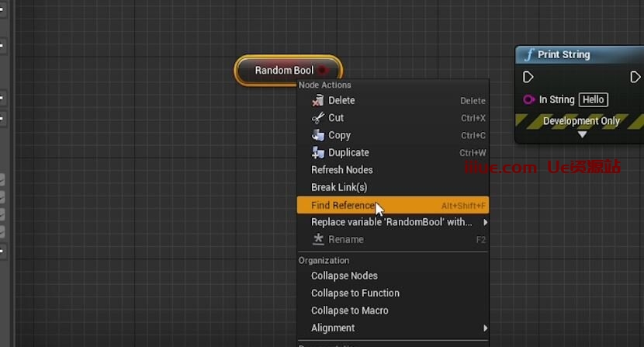This screenshot has width=644, height=347.
Task: Click the Delete icon in context menu
Action: click(x=317, y=100)
